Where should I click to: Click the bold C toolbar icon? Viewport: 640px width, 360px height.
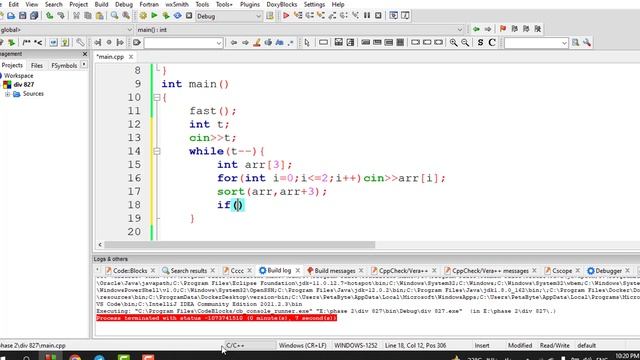492,42
